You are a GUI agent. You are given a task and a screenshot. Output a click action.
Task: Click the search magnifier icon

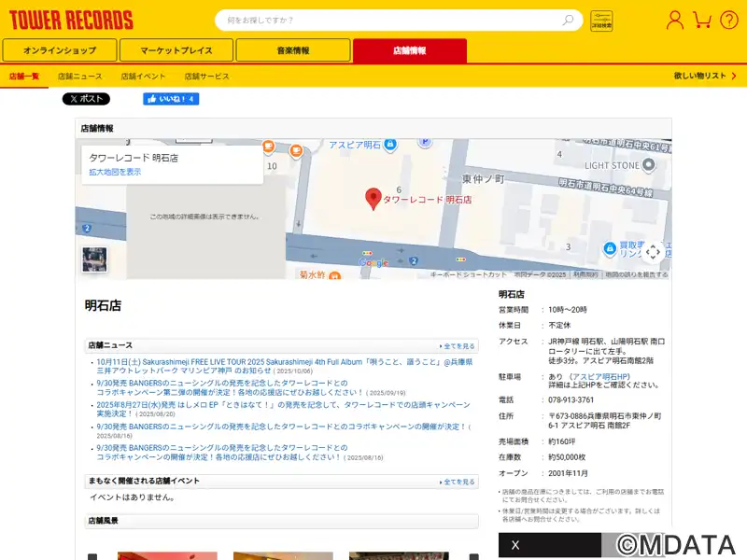click(568, 20)
